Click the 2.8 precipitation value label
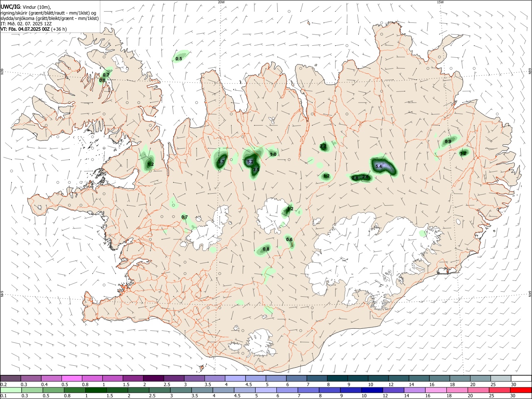Image resolution: width=532 pixels, height=399 pixels. pyautogui.click(x=355, y=178)
